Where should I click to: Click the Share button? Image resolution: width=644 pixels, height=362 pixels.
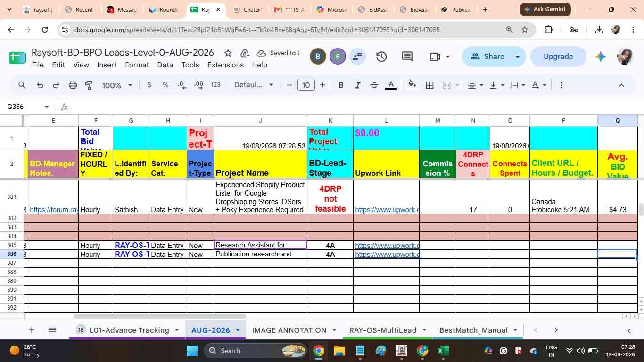point(487,57)
